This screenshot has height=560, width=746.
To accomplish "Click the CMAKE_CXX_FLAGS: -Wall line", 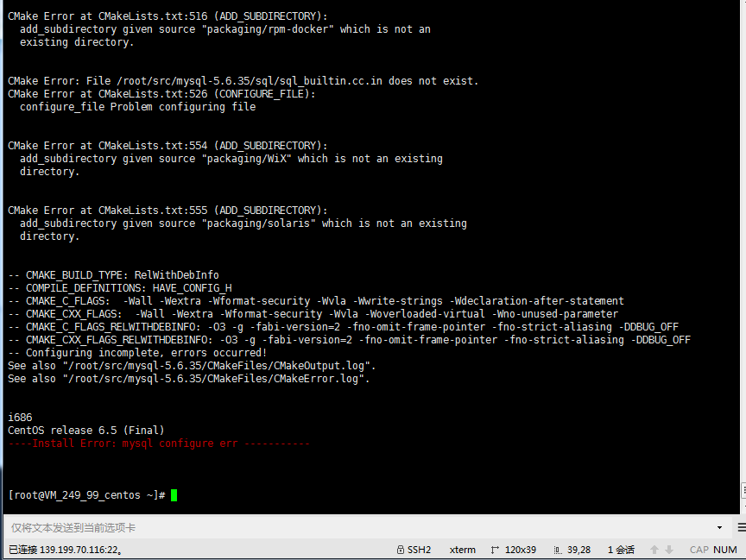I will 313,314.
